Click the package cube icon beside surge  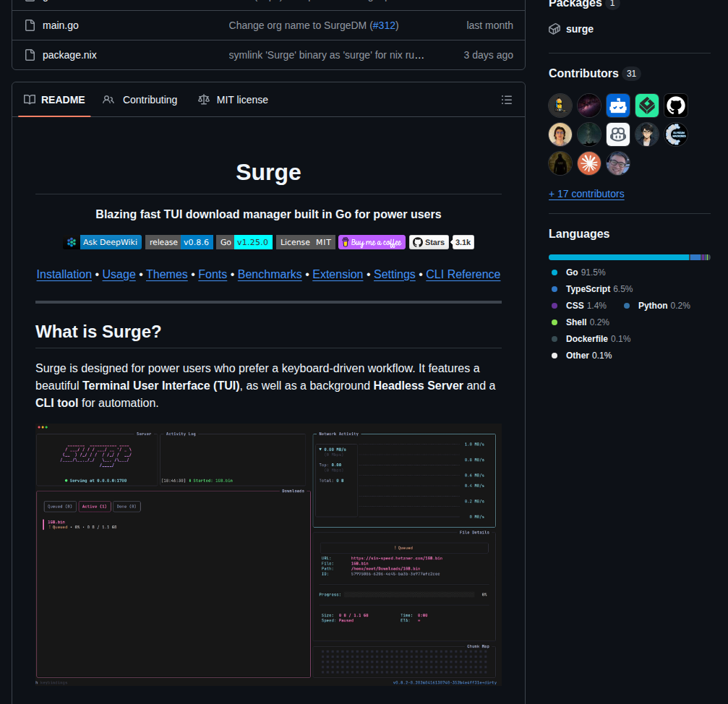[x=554, y=29]
